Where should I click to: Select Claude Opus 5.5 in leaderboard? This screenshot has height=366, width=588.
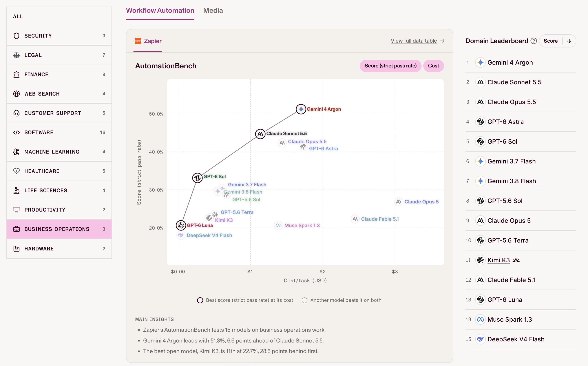521,102
